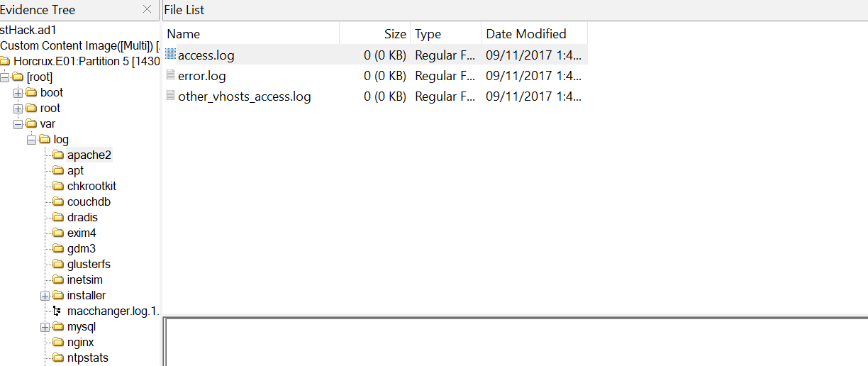Sort files by Type column
The width and height of the screenshot is (868, 366).
(x=445, y=33)
